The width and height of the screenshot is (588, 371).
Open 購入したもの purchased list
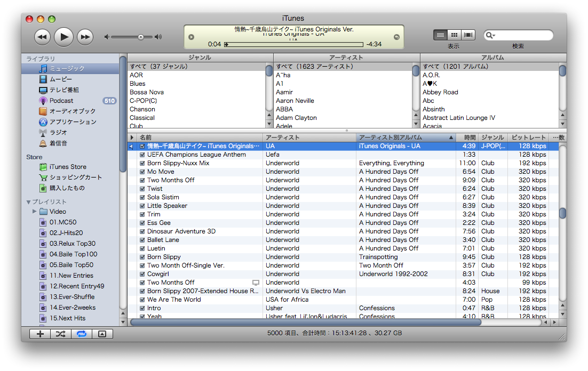click(70, 188)
